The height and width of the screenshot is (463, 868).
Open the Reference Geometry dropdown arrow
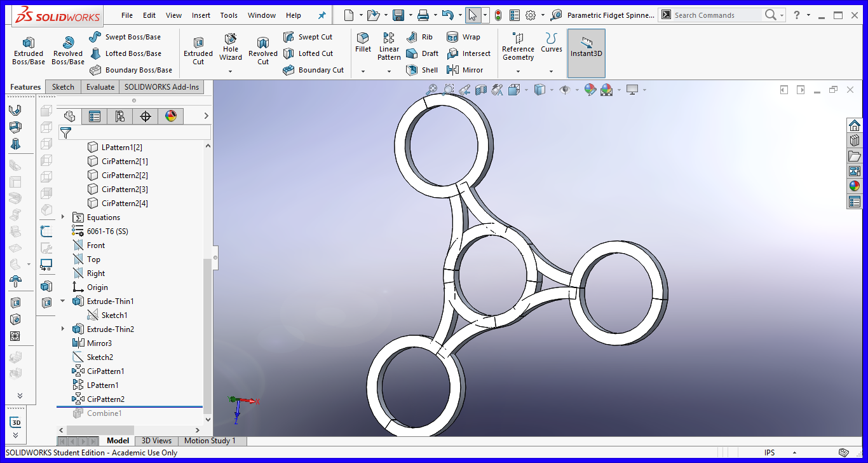point(518,71)
